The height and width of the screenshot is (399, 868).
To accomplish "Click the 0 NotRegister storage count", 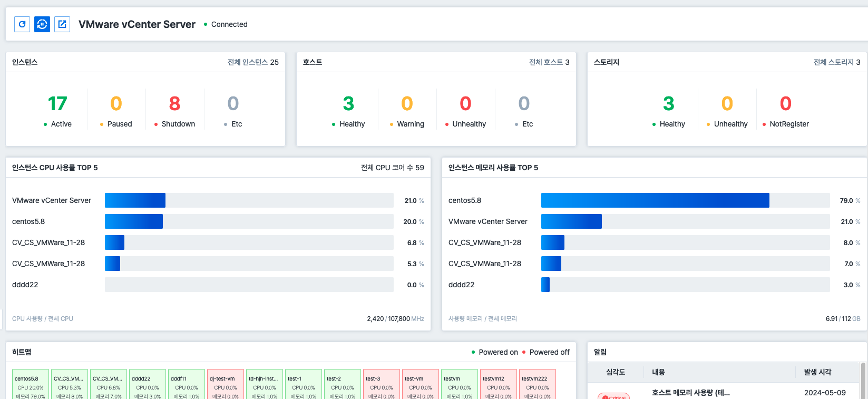I will (785, 104).
